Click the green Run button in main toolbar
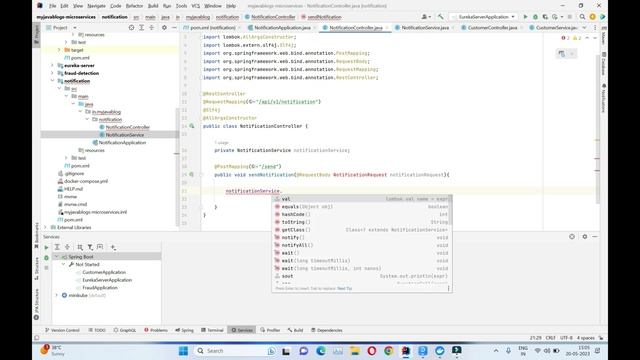The image size is (640, 360). pyautogui.click(x=525, y=17)
